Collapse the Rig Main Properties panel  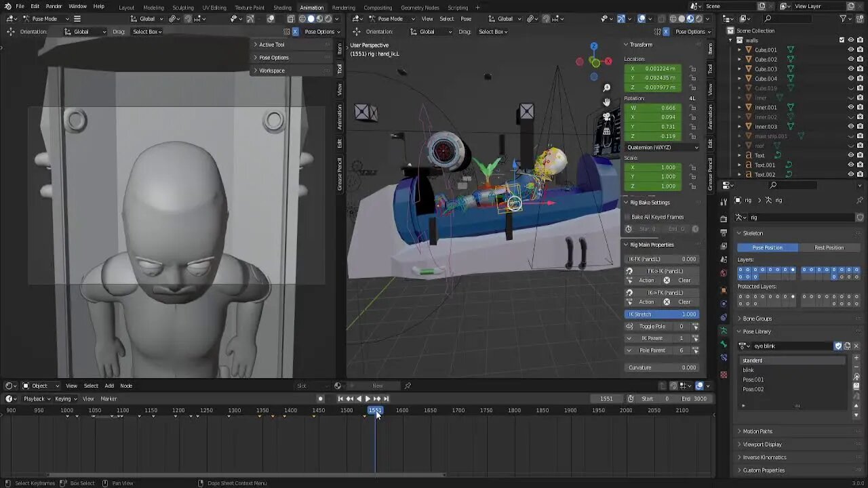[652, 245]
